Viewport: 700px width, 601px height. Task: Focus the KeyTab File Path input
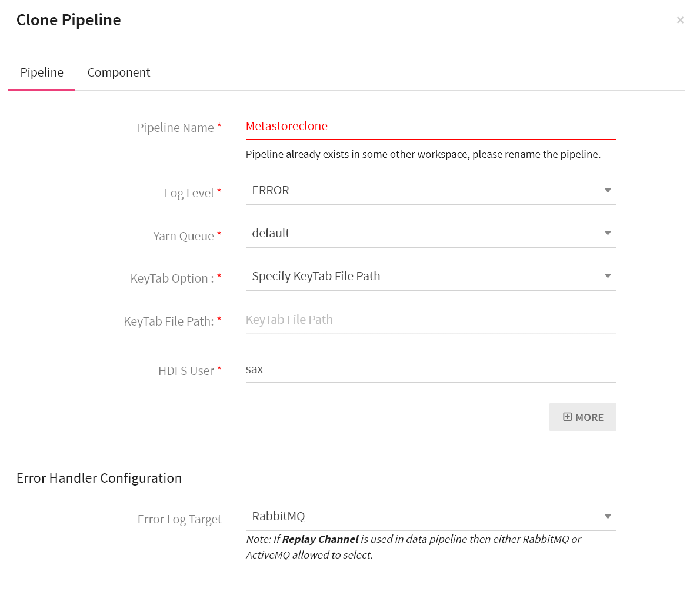(x=430, y=320)
